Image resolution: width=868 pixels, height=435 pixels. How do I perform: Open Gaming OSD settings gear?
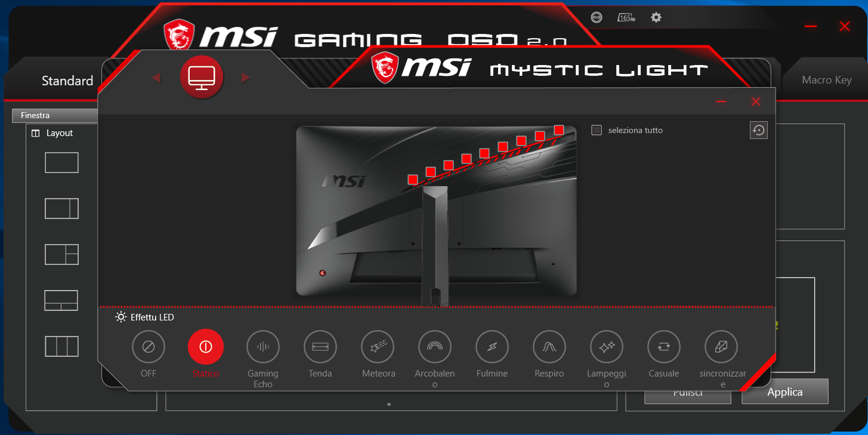[x=656, y=17]
